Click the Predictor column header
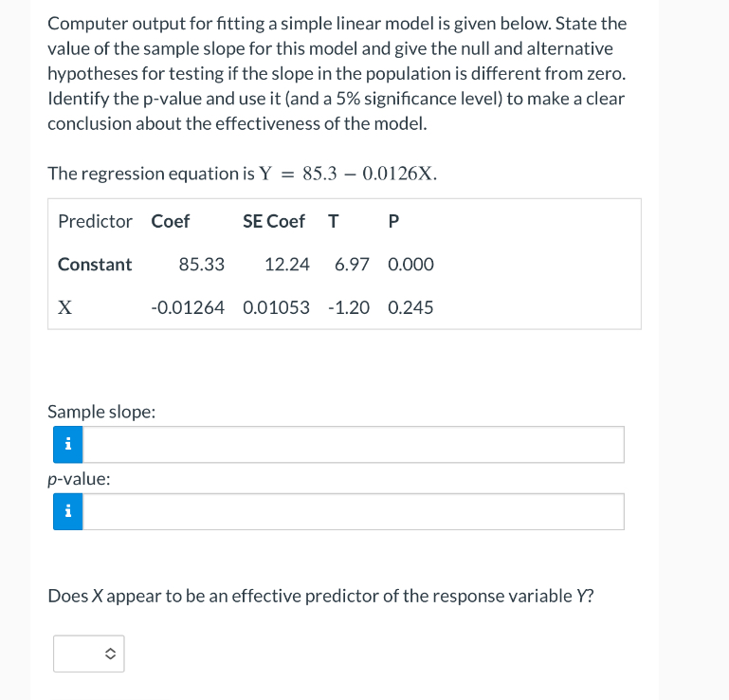Image resolution: width=729 pixels, height=700 pixels. click(95, 221)
